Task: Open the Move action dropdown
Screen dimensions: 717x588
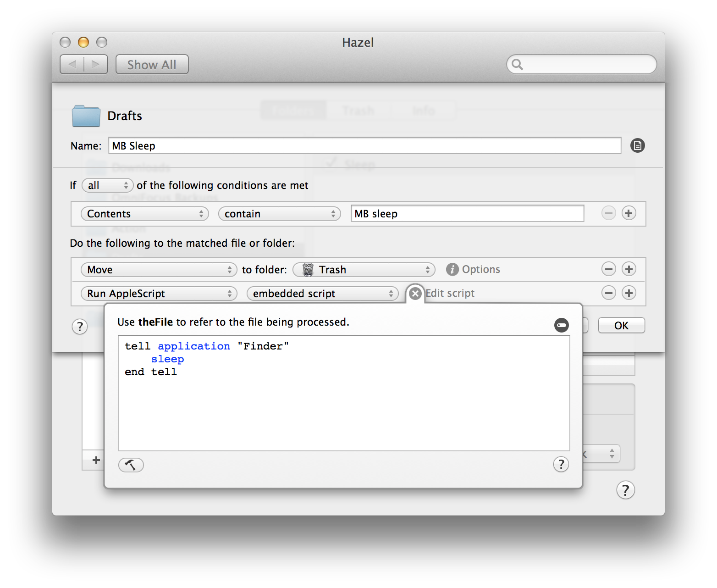Action: point(159,270)
